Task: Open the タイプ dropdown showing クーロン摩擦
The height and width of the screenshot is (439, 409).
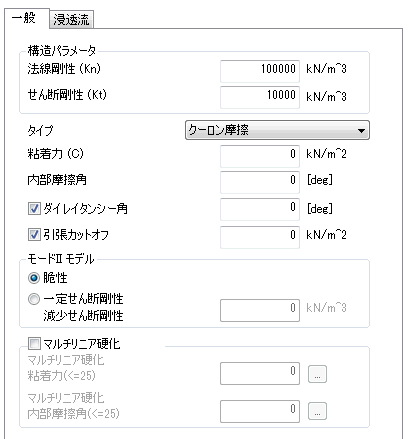Action: (x=277, y=130)
